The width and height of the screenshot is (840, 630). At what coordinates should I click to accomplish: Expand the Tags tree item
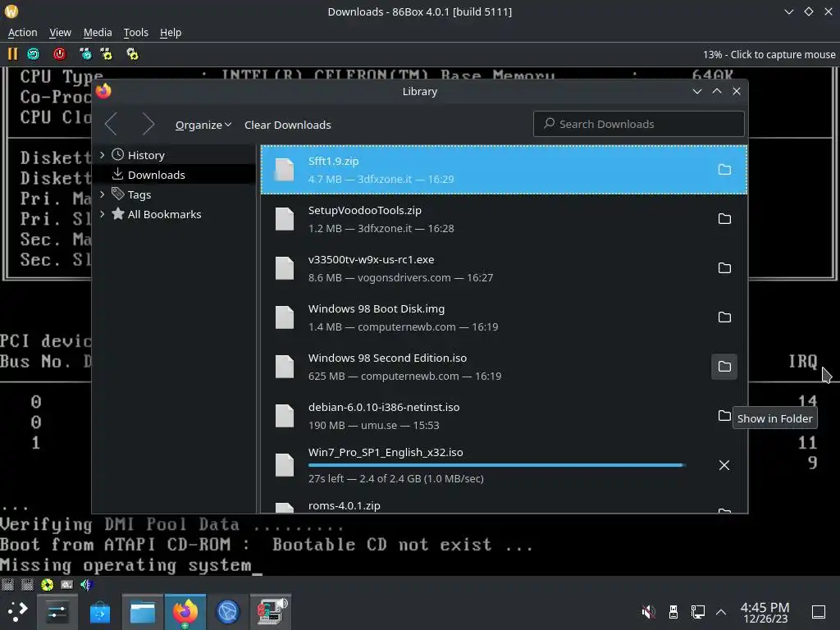coord(103,194)
